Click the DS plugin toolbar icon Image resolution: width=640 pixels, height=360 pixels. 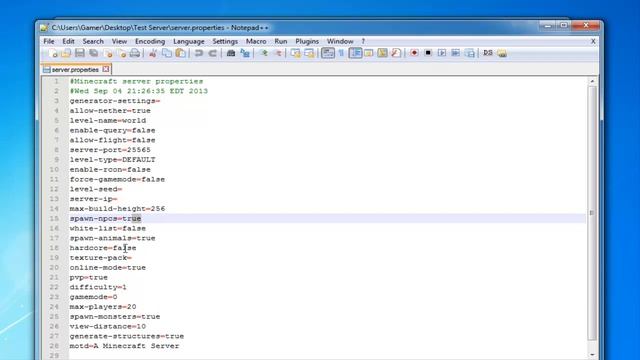point(488,53)
